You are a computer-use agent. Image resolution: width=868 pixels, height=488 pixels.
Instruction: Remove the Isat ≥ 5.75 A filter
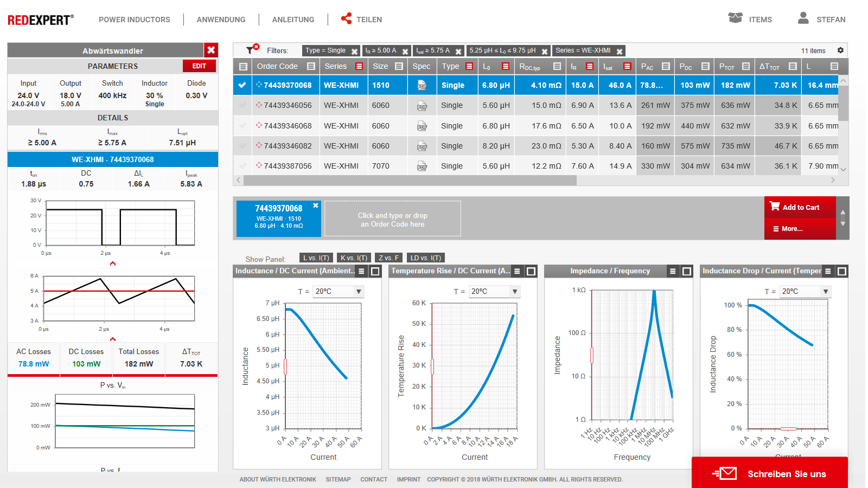click(x=458, y=52)
